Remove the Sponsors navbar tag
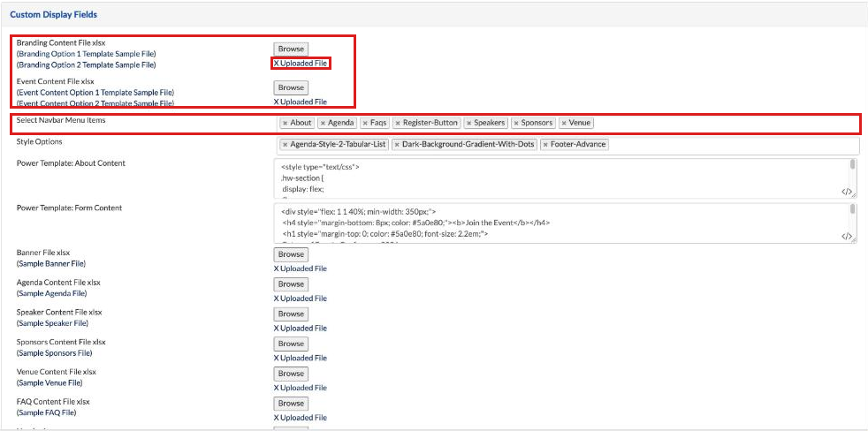 [515, 123]
